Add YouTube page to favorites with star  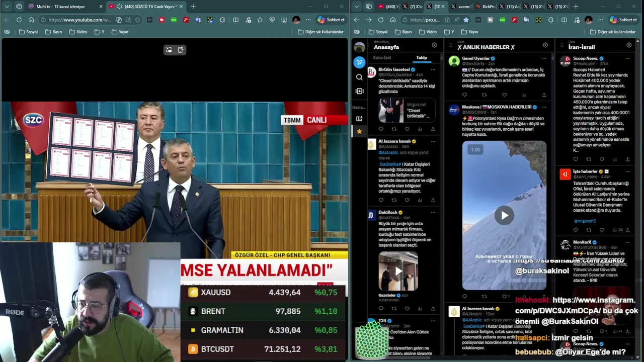[x=137, y=20]
